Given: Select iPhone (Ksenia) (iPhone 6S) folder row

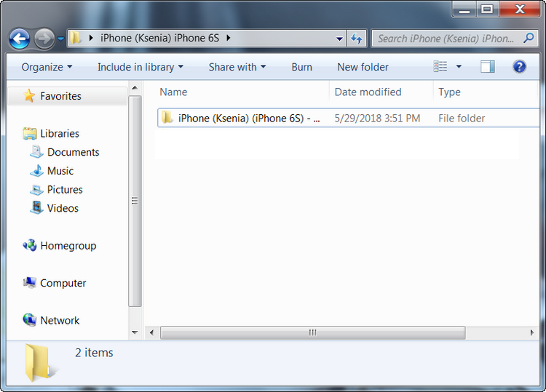Looking at the screenshot, I should 348,119.
